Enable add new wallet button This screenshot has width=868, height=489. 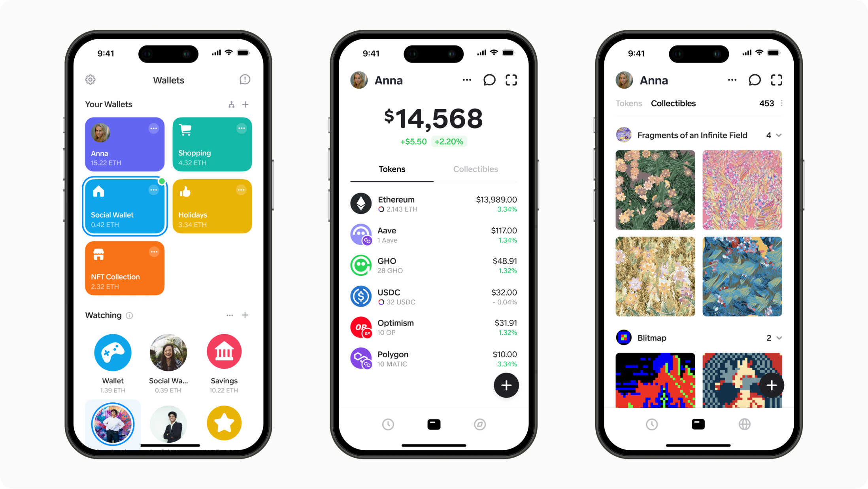(245, 104)
